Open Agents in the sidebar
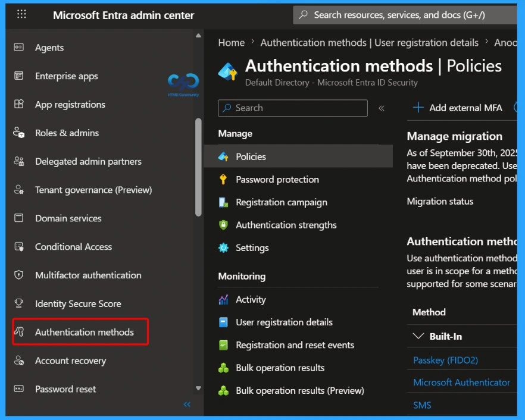The height and width of the screenshot is (420, 525). coord(49,48)
